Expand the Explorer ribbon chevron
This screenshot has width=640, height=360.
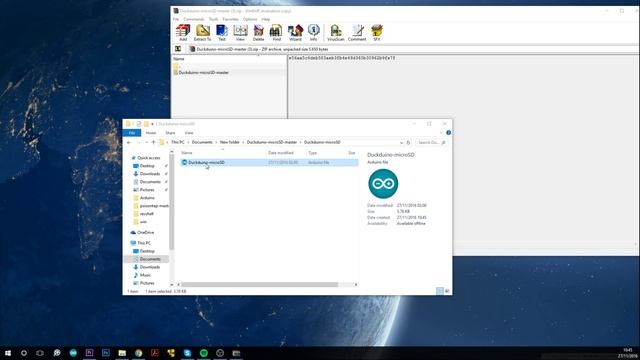pos(441,133)
